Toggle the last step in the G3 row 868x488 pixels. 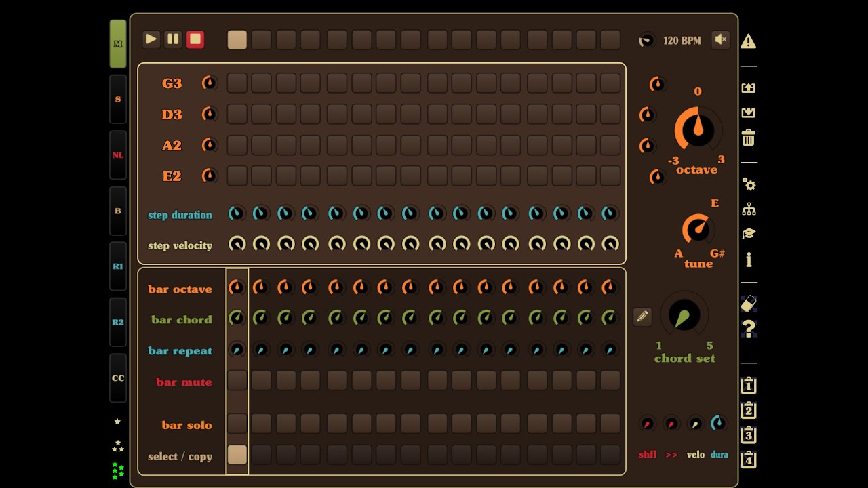tap(610, 83)
